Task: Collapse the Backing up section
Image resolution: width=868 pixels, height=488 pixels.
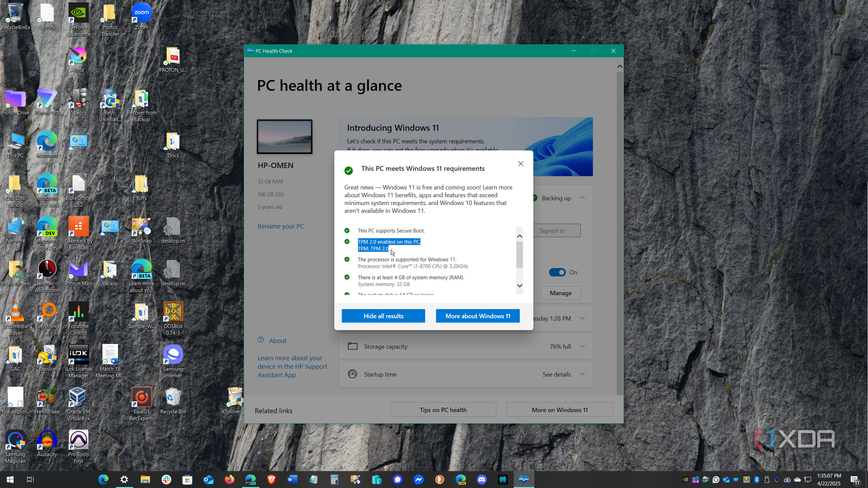Action: (582, 198)
